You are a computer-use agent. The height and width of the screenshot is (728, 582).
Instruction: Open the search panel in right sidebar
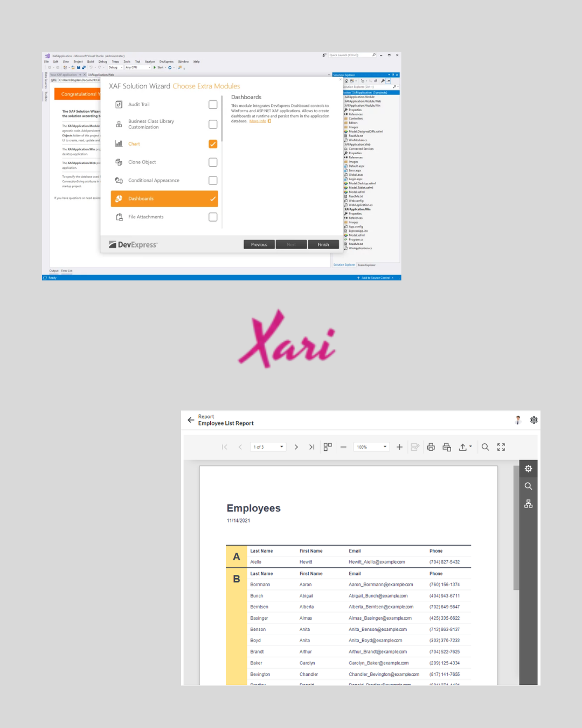(x=529, y=486)
